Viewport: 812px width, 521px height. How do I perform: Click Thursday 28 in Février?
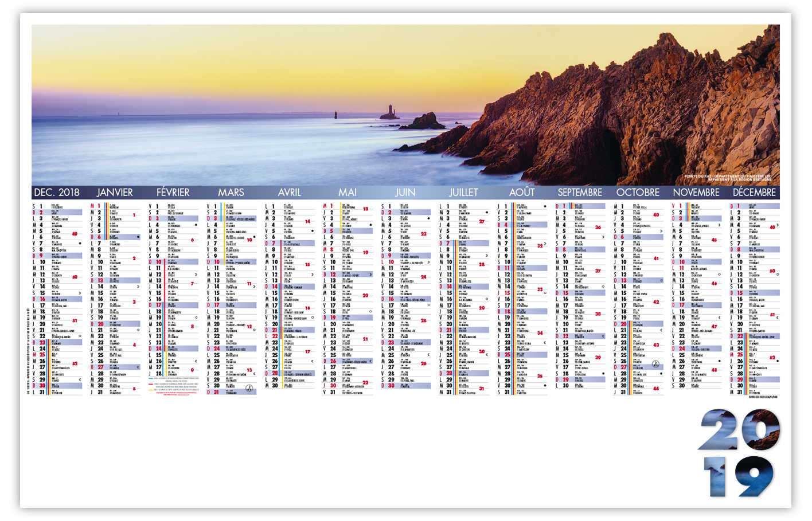173,374
